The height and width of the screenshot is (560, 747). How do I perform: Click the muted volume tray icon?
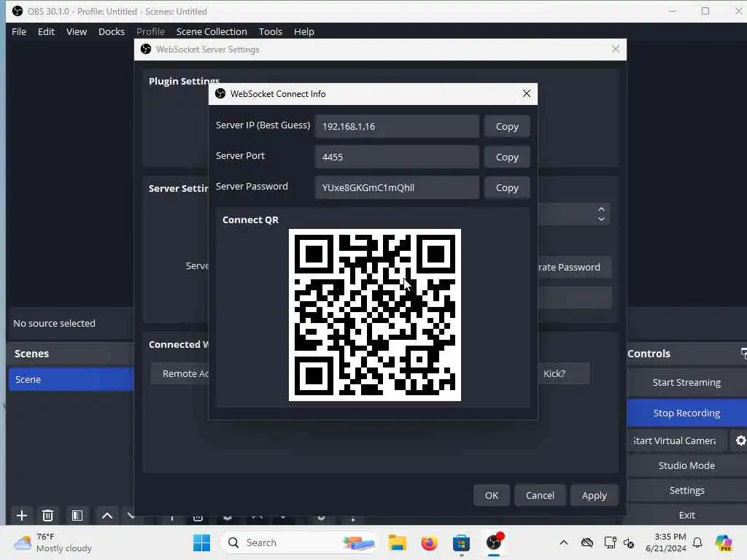click(629, 542)
